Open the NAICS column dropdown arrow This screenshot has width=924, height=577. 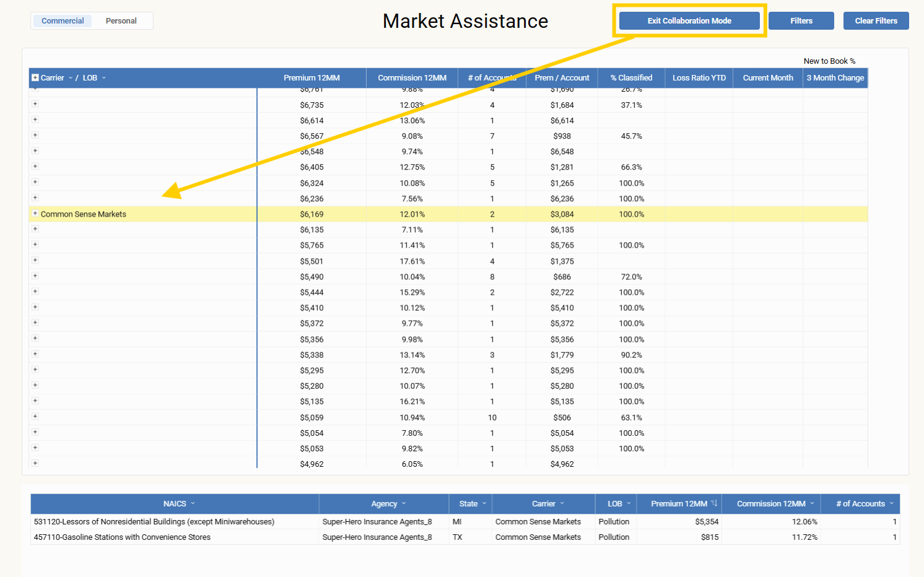[193, 503]
